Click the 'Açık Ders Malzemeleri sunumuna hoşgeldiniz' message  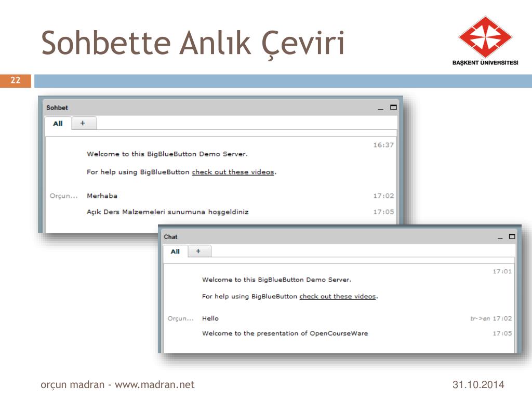(x=168, y=212)
